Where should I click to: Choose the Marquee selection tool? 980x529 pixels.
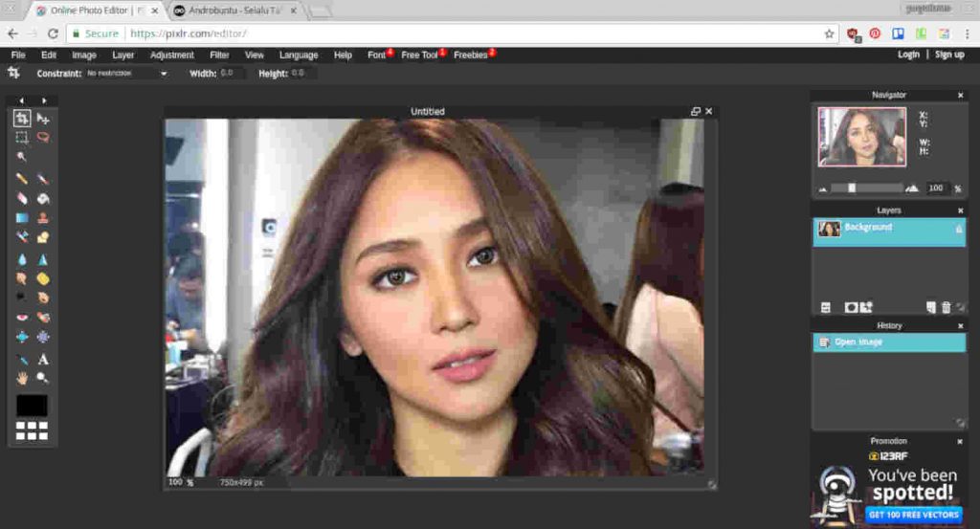(22, 138)
